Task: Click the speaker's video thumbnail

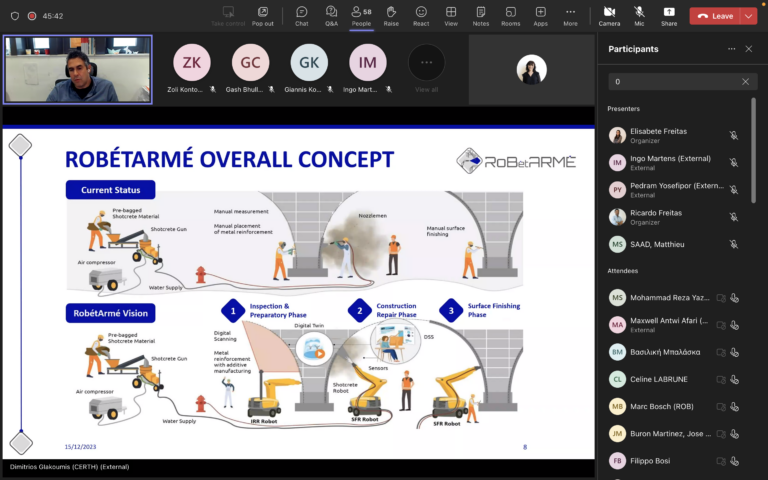Action: pyautogui.click(x=78, y=70)
